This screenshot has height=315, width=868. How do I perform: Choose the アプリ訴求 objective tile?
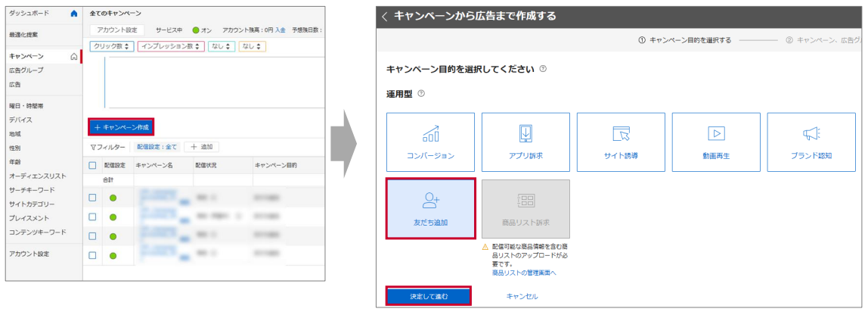click(525, 141)
